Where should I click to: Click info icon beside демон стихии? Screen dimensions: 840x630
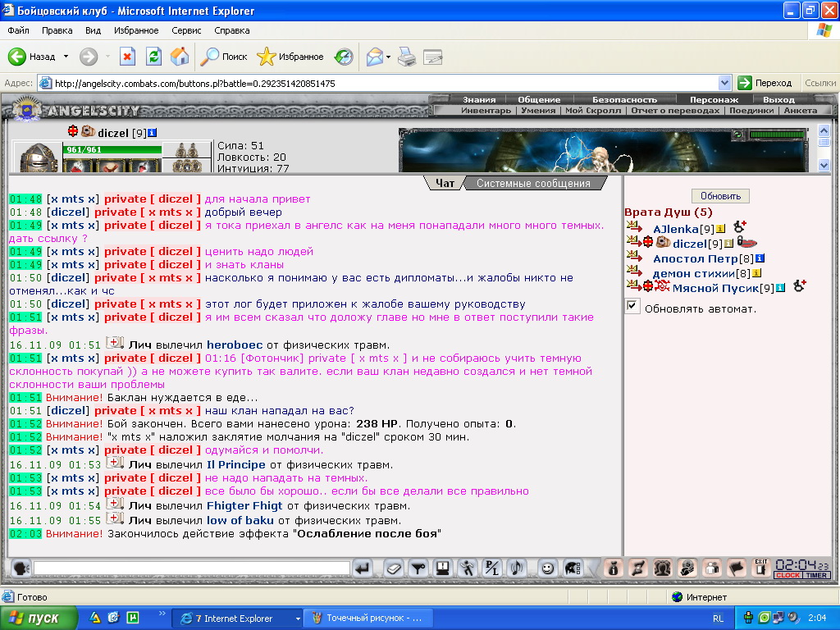point(756,273)
